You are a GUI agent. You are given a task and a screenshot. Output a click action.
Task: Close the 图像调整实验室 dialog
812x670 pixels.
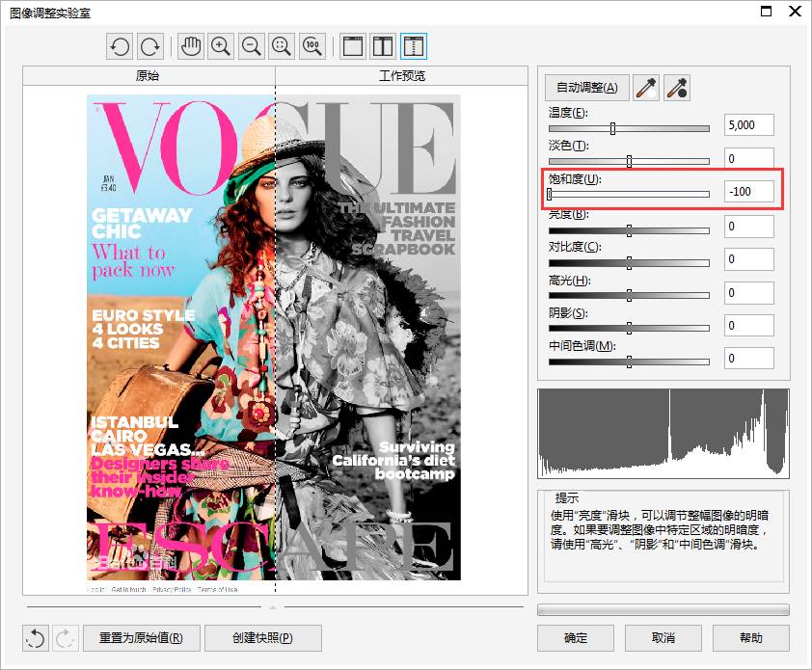click(795, 11)
